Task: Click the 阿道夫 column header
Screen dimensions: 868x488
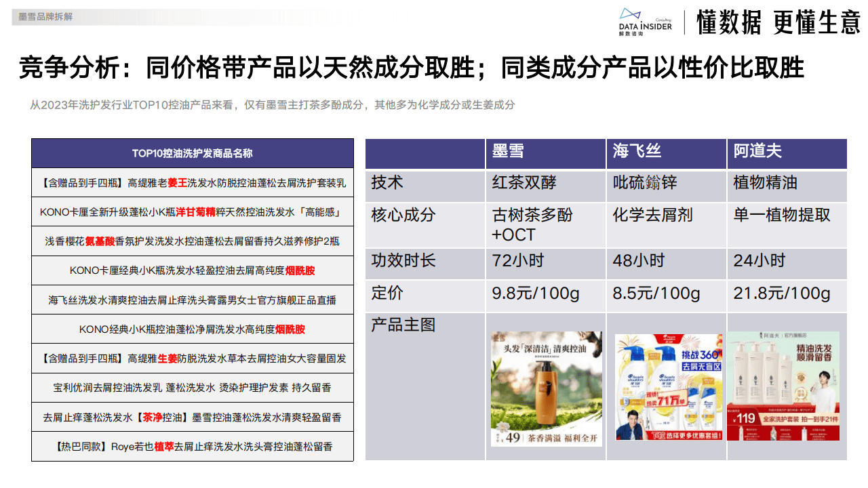Action: [787, 154]
